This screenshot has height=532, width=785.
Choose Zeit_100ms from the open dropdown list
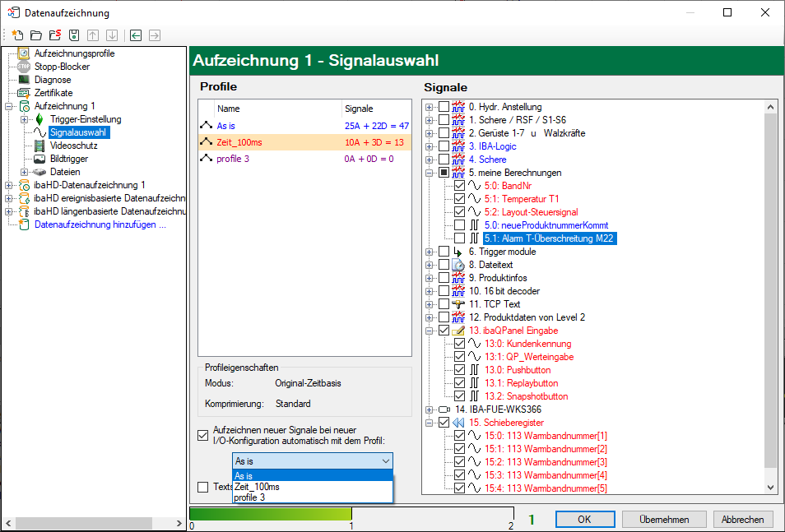257,487
